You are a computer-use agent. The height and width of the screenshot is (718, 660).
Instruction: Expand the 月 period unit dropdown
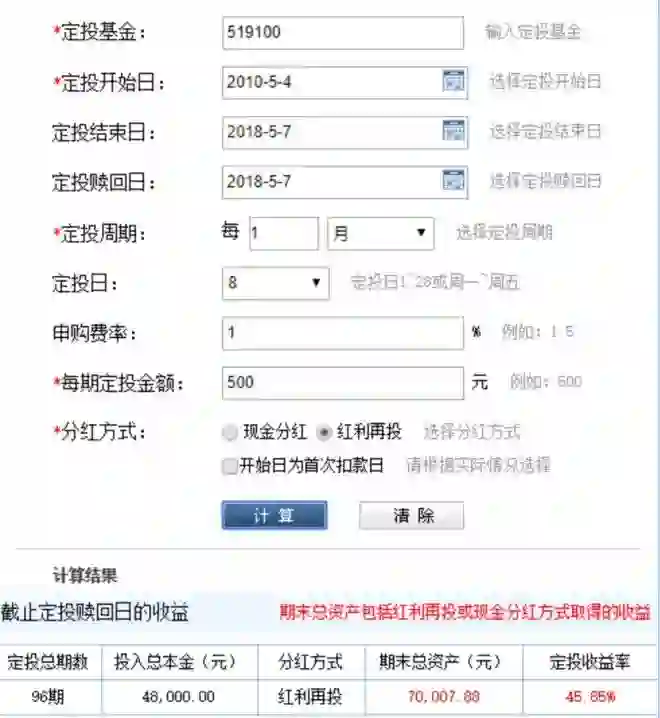(381, 234)
